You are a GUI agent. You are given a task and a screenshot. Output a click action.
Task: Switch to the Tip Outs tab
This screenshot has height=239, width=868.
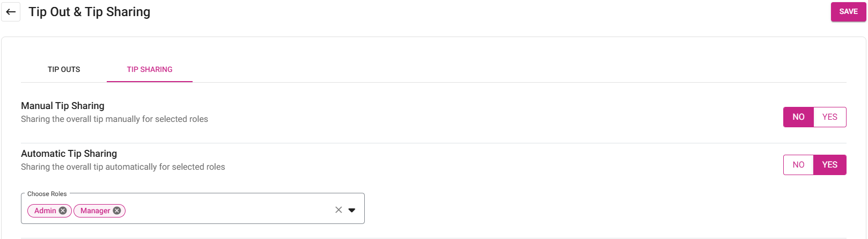point(64,69)
